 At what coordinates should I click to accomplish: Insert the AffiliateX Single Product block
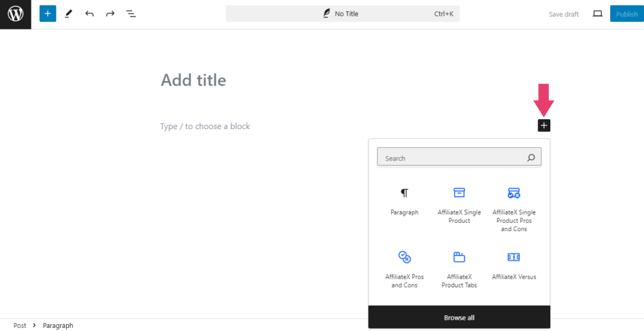coord(459,205)
